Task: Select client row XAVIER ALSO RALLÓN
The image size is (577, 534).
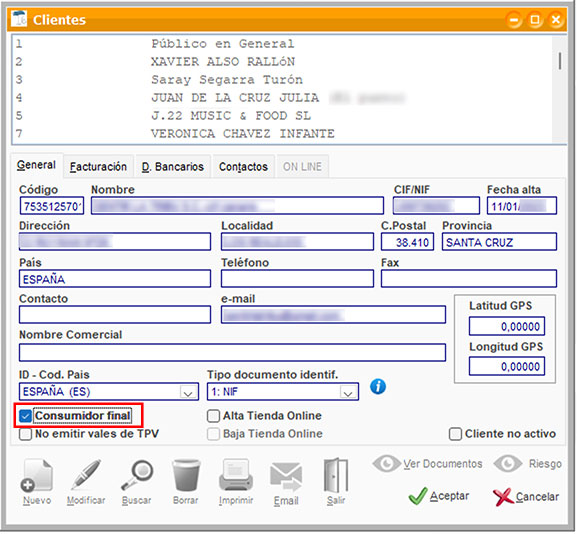Action: click(283, 61)
